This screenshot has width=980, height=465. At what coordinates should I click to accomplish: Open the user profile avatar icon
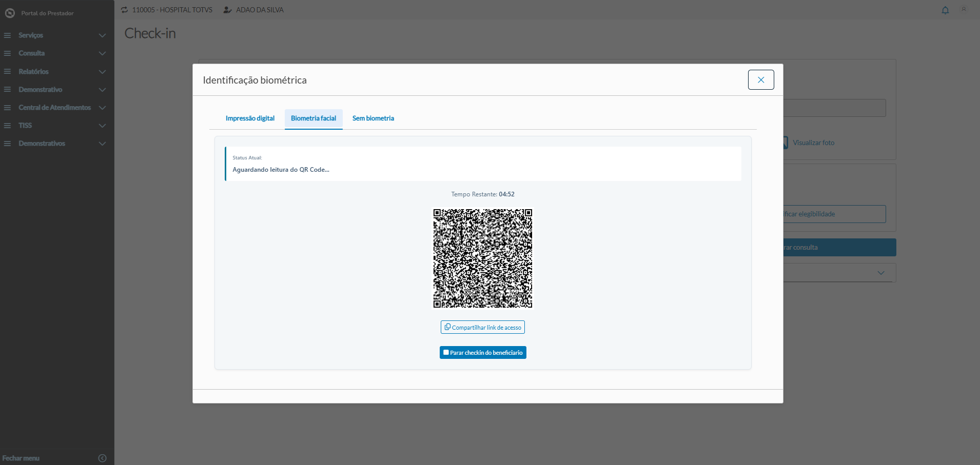pos(964,9)
